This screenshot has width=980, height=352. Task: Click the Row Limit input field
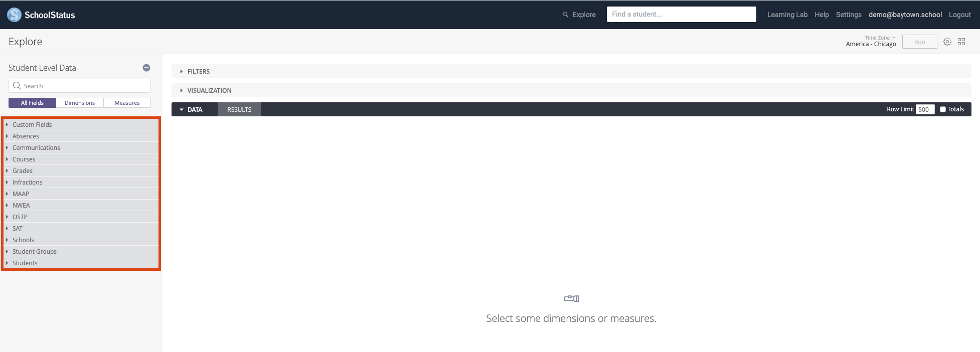pos(925,109)
